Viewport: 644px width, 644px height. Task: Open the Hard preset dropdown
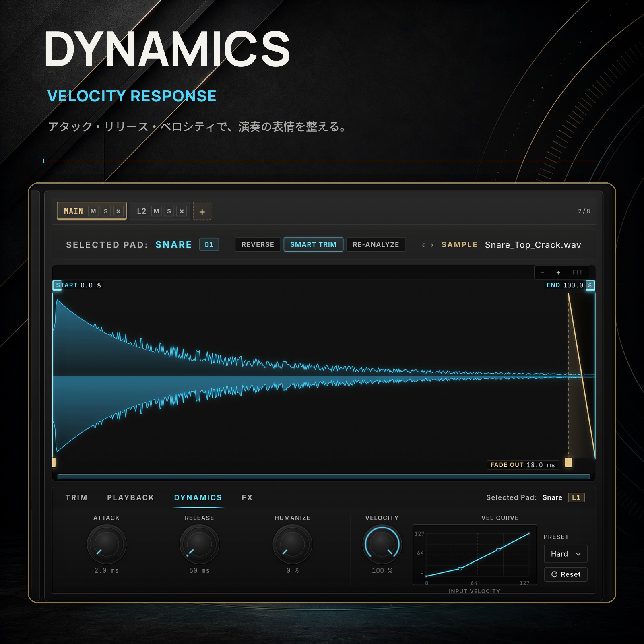click(566, 554)
